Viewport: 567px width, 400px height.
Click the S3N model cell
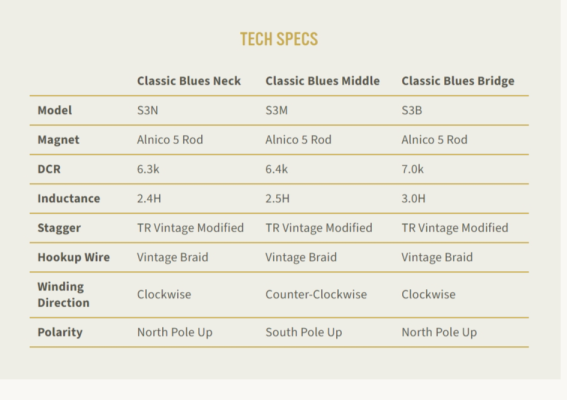(x=148, y=110)
